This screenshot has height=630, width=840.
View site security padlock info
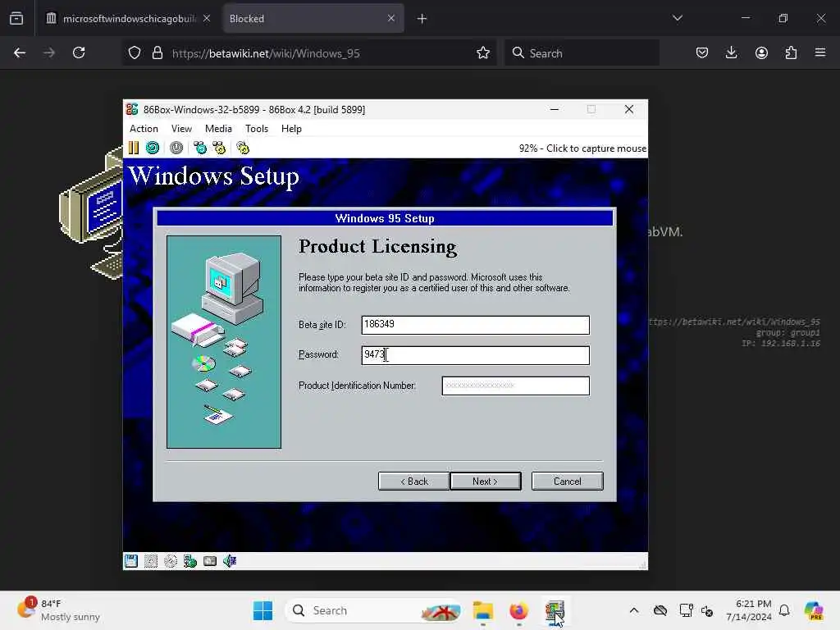(x=157, y=53)
